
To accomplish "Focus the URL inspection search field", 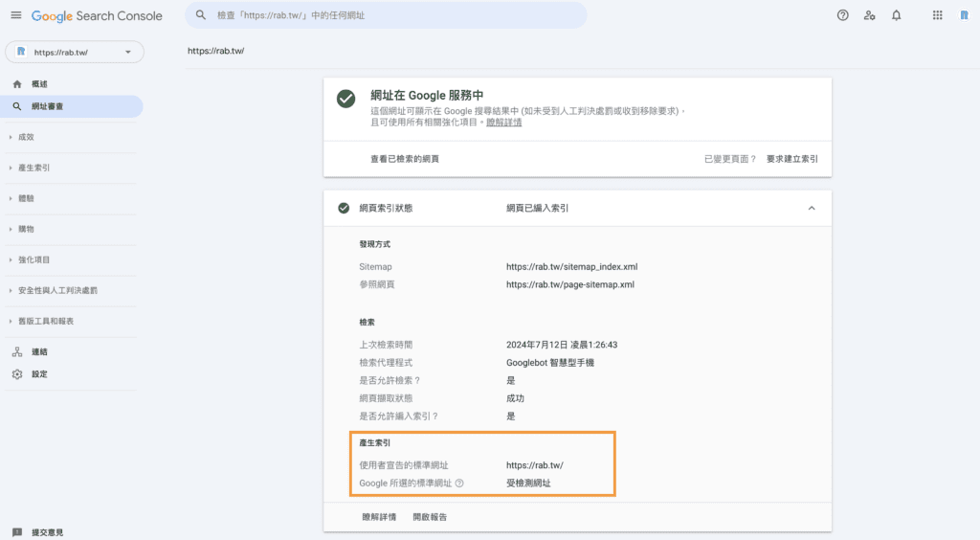I will click(x=386, y=15).
